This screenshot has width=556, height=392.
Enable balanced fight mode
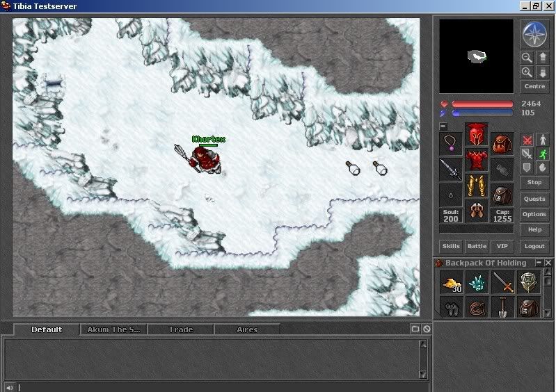point(527,154)
